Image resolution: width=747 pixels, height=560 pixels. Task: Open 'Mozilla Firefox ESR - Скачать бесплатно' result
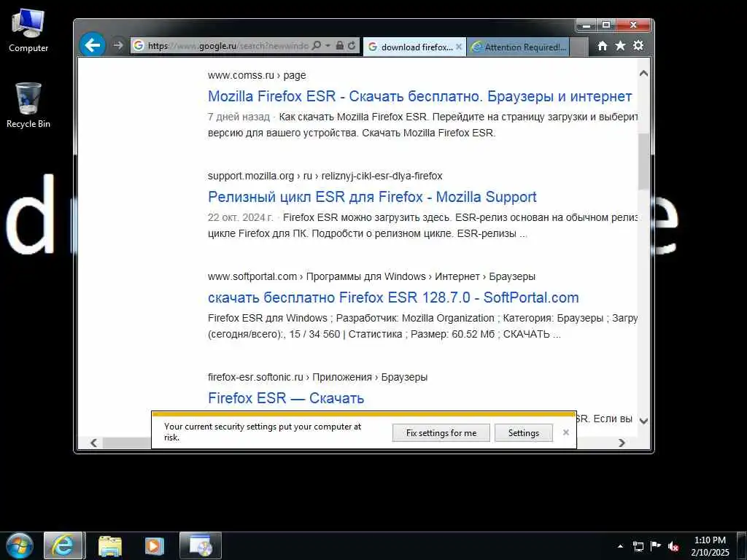pos(419,96)
